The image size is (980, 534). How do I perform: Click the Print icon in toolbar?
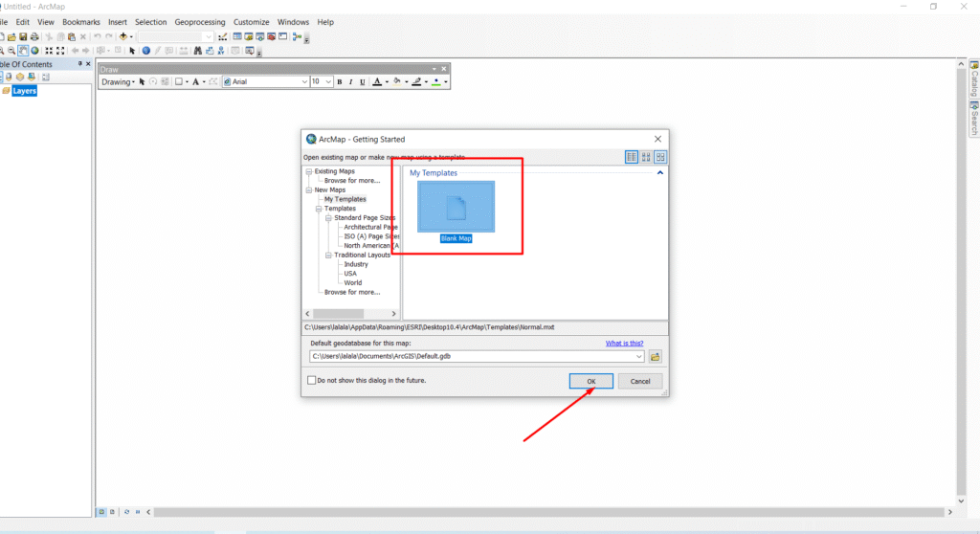click(34, 37)
